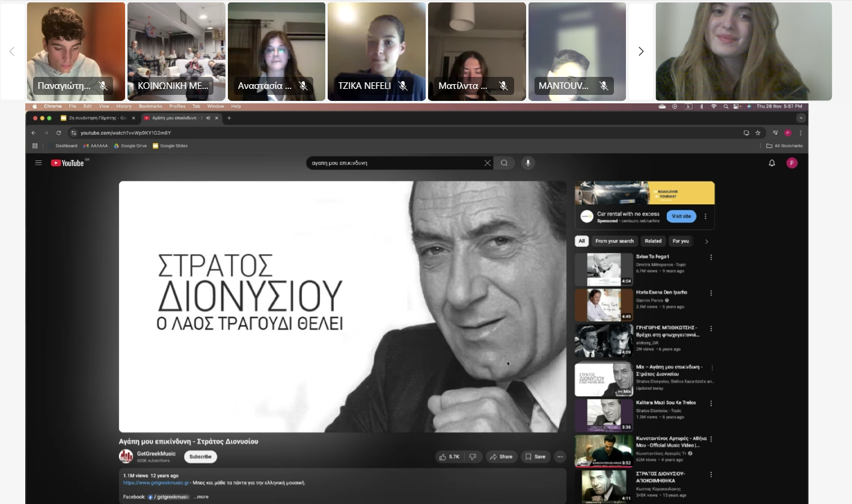Viewport: 852px width, 504px height.
Task: Open sponsored ad options menu
Action: click(x=705, y=216)
